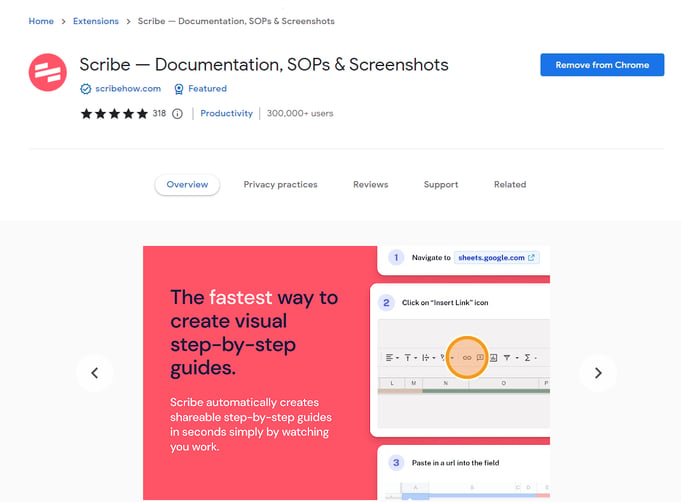Click breadcrumb chevron after Home

63,21
